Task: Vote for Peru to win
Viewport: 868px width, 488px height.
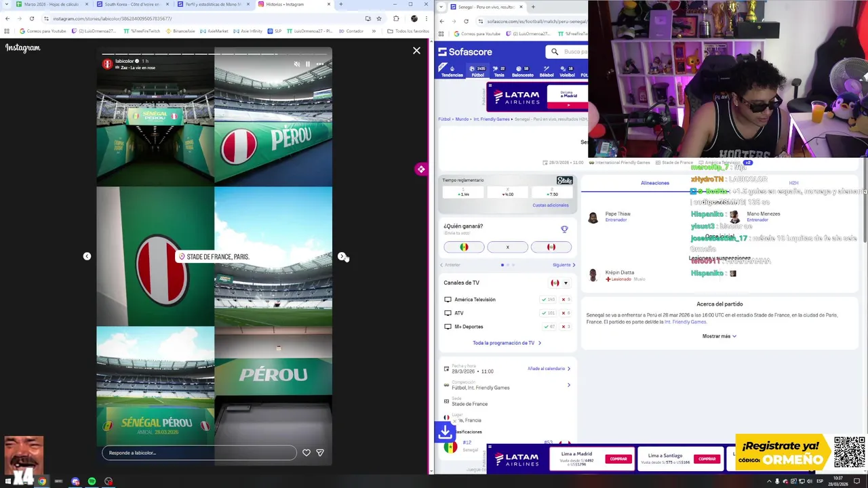Action: pyautogui.click(x=551, y=247)
